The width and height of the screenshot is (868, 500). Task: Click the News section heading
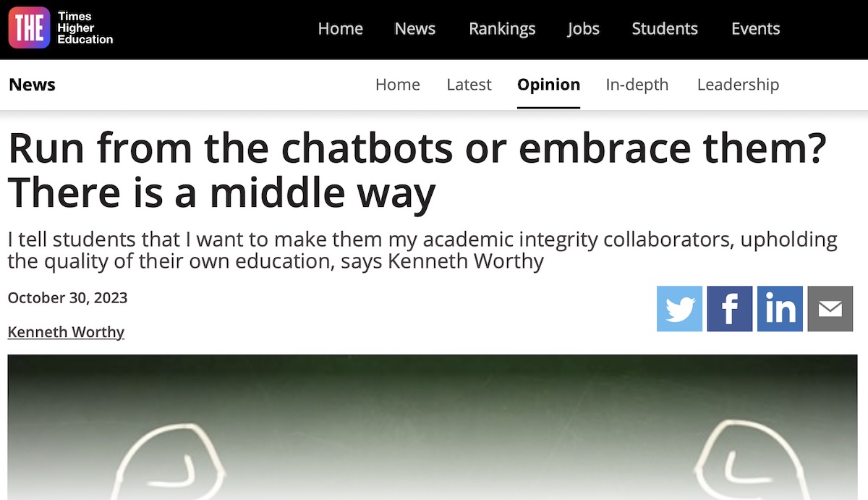tap(32, 85)
